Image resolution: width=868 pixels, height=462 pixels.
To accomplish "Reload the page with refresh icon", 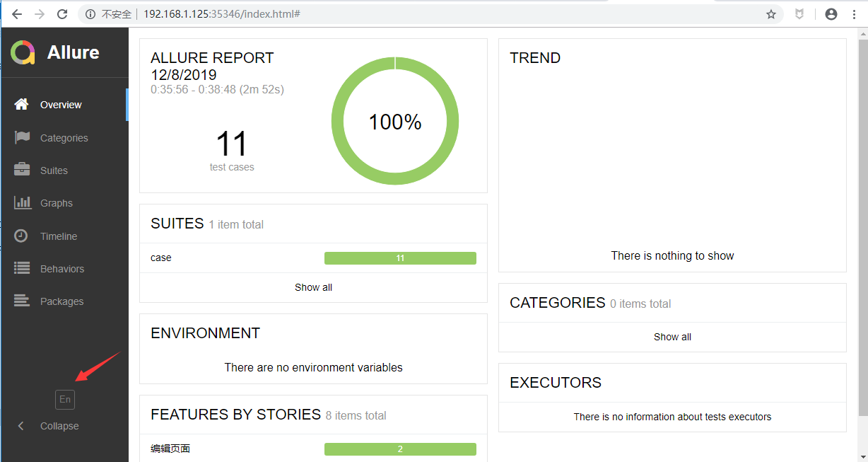I will tap(62, 14).
